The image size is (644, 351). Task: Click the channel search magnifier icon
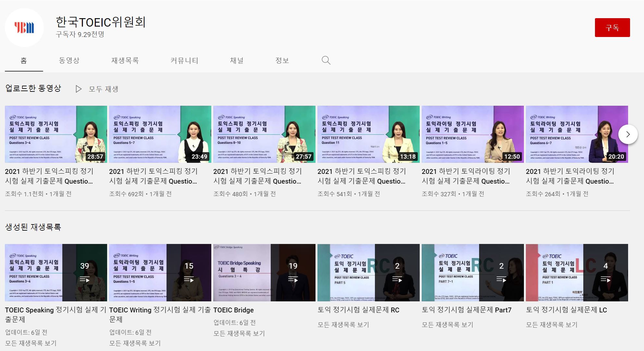point(326,60)
